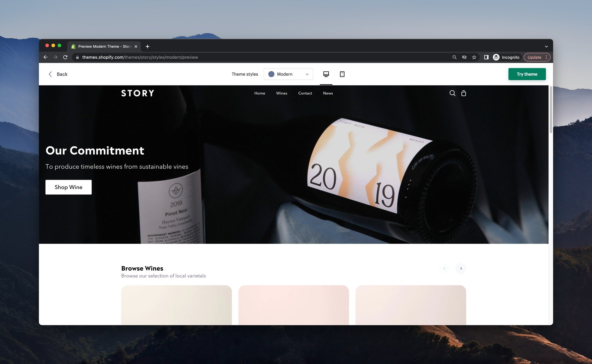
Task: Advance Browse Wines carousel with right arrow
Action: [x=460, y=268]
